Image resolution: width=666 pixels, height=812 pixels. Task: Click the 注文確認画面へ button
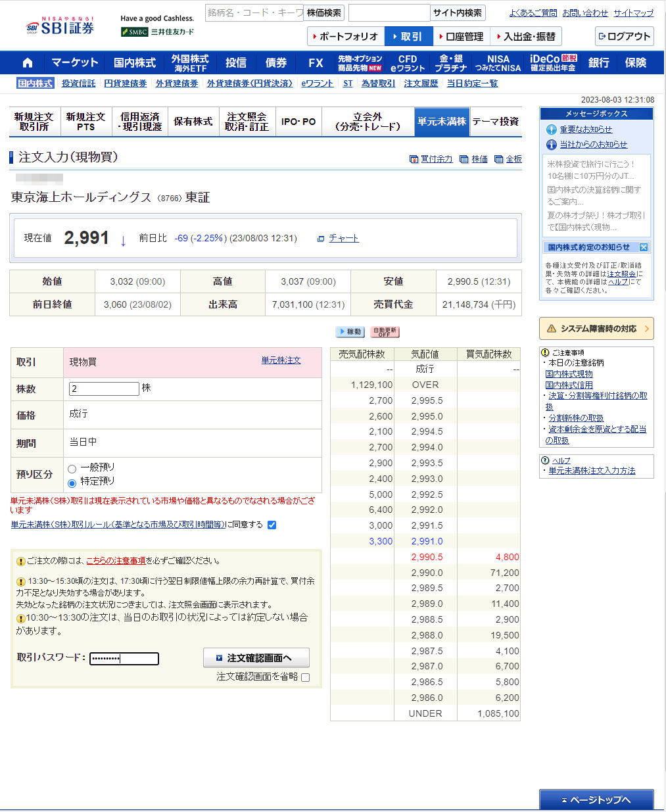point(256,657)
